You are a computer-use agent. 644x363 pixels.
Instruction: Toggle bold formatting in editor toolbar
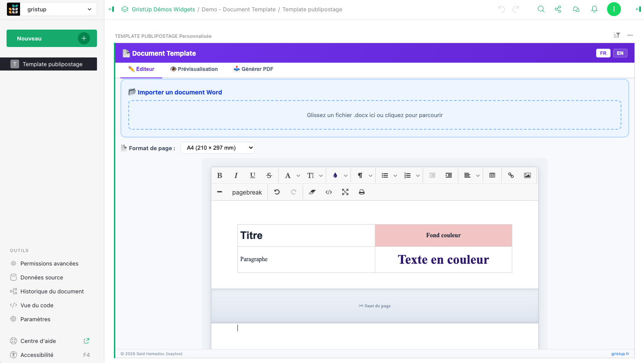click(x=220, y=175)
